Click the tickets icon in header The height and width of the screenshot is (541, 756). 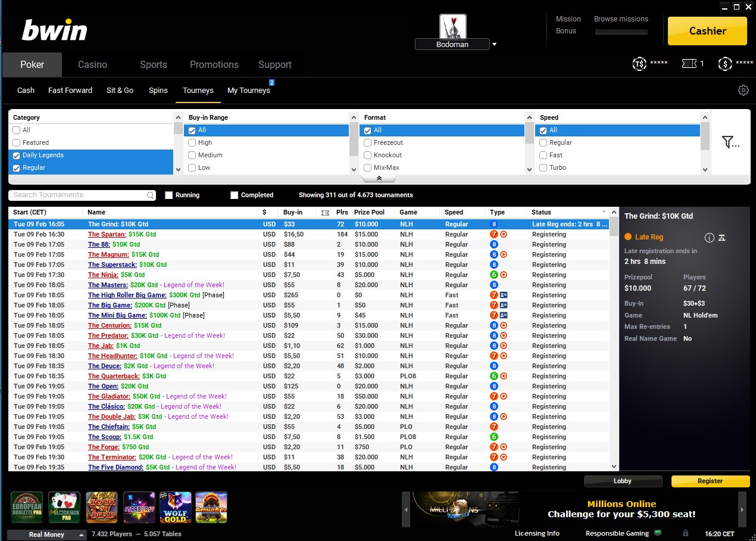point(689,64)
